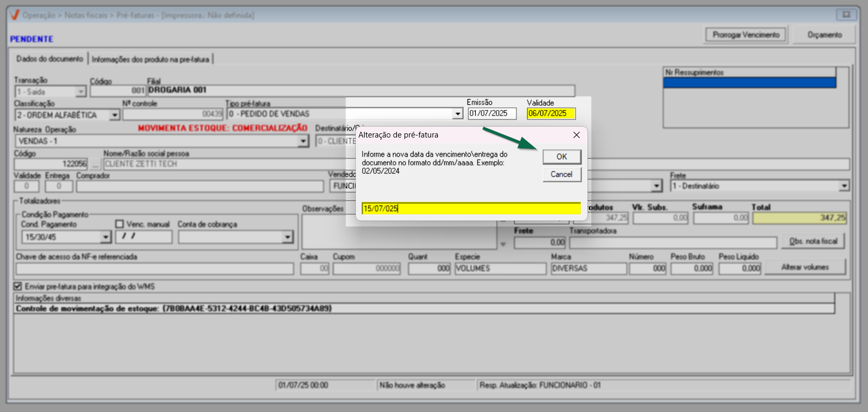This screenshot has height=412, width=868.
Task: Click the Cupom field
Action: point(367,268)
